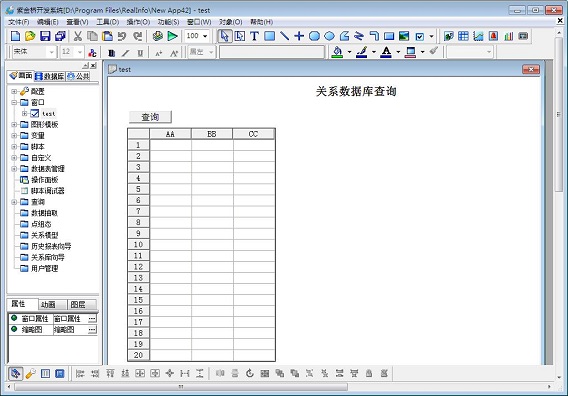Expand the 变量 tree node
568x396 pixels.
tap(14, 136)
